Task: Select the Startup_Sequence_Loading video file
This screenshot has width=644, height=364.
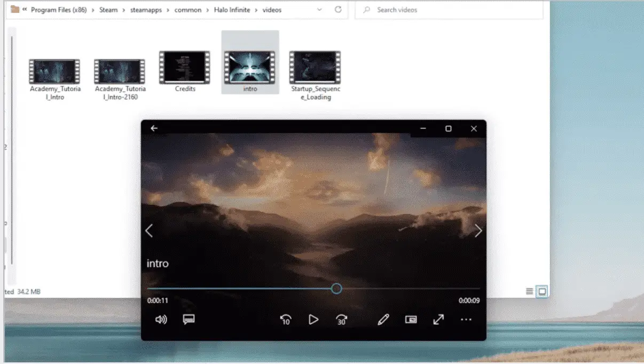Action: [x=315, y=76]
